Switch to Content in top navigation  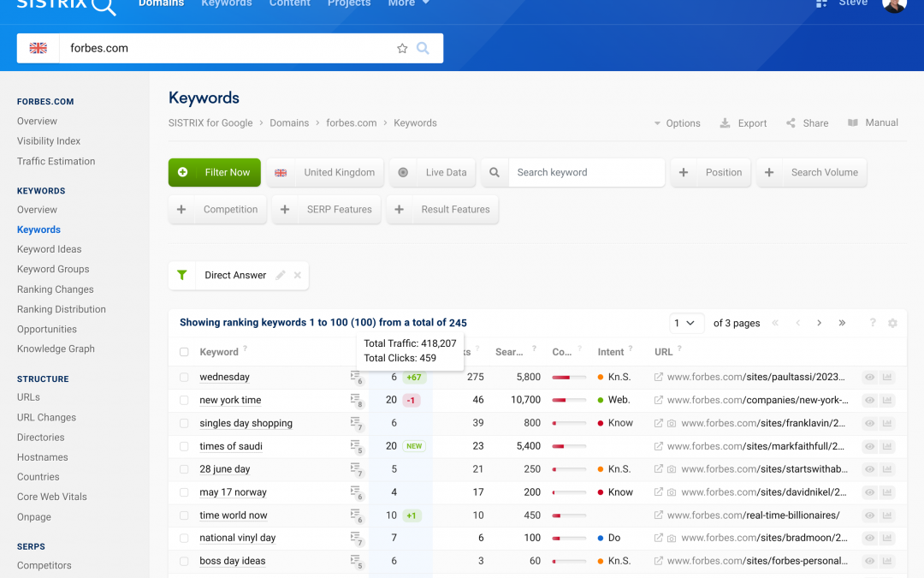290,3
